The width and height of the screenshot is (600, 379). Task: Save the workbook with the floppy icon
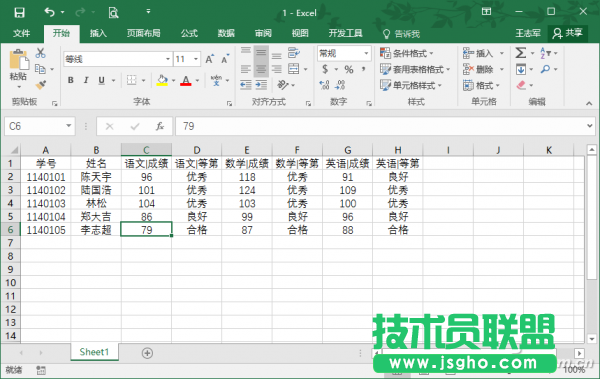pos(19,12)
